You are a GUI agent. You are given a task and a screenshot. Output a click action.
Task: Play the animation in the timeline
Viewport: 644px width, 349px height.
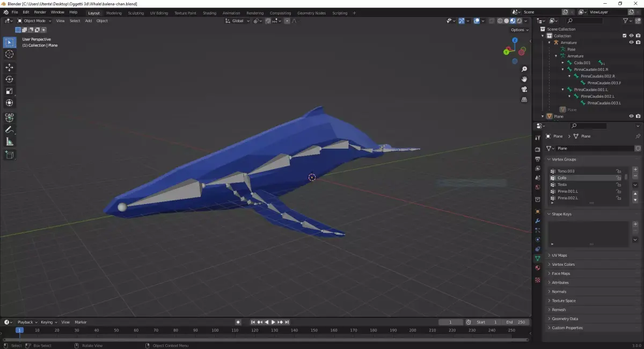(x=273, y=322)
